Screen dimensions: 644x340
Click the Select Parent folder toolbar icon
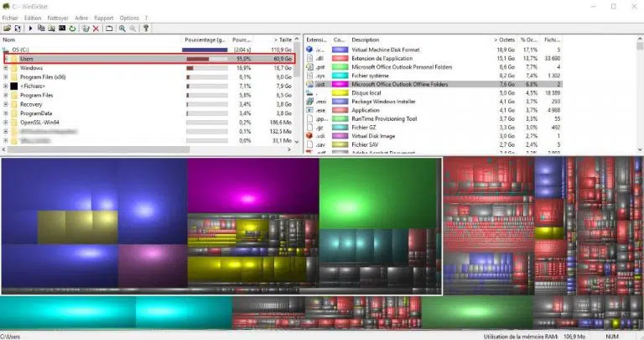(x=109, y=29)
